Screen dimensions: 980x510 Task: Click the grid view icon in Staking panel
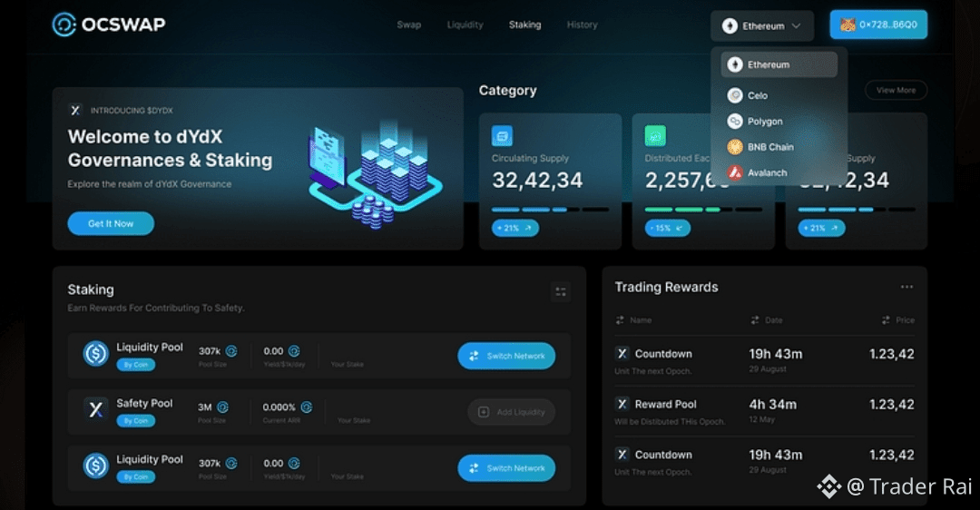[561, 292]
